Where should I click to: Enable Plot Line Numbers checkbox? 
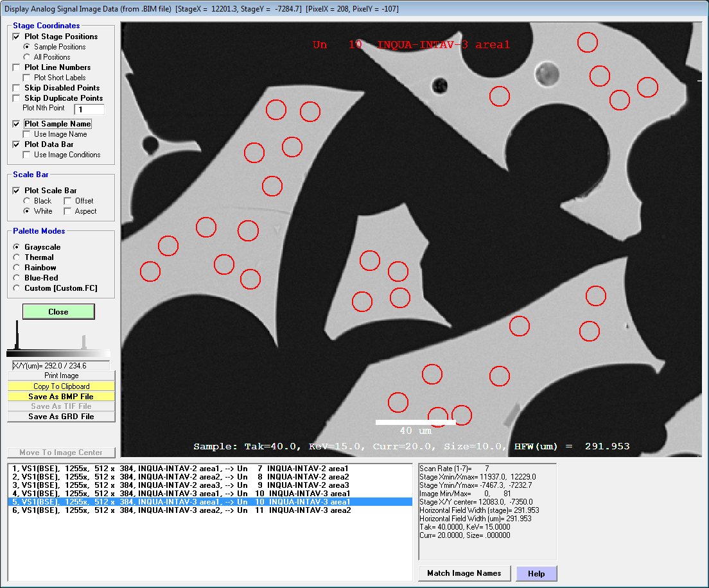[17, 67]
